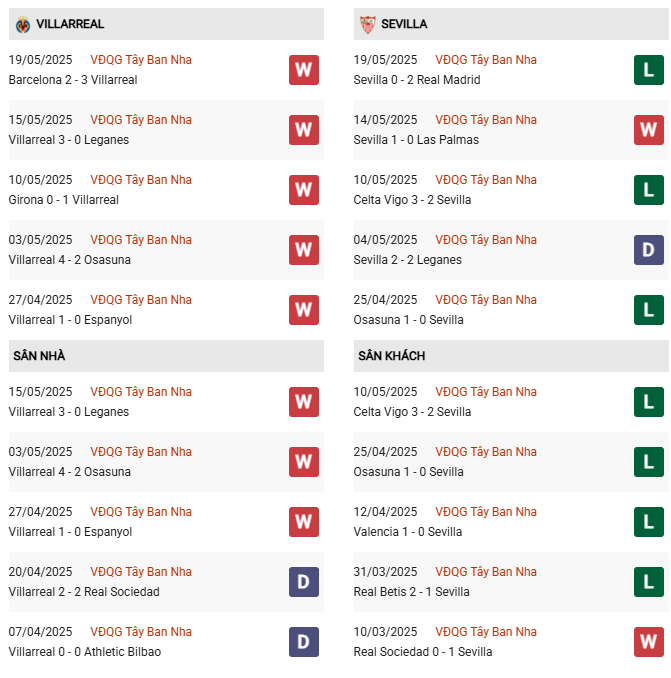Open VĐQG Tây Ban Nha link dated 19/05/2025 under Villarreal
Viewport: 671px width, 678px height.
141,60
